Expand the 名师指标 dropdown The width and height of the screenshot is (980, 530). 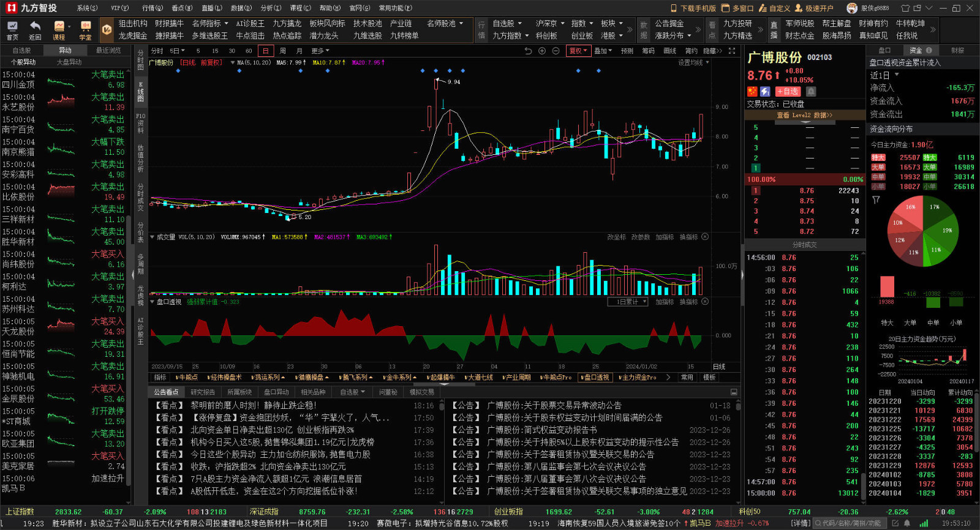pyautogui.click(x=210, y=23)
